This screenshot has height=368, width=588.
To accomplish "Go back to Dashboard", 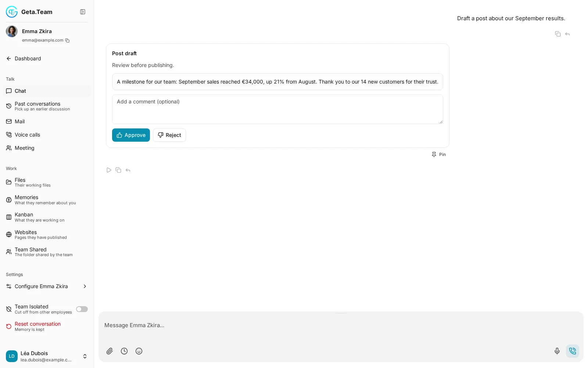I will coord(47,59).
